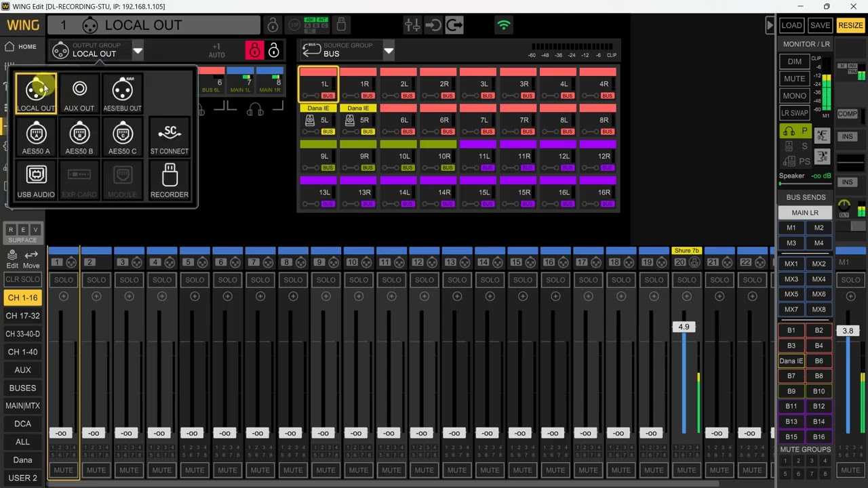Click the RESIZE button
Viewport: 868px width, 488px height.
point(850,26)
